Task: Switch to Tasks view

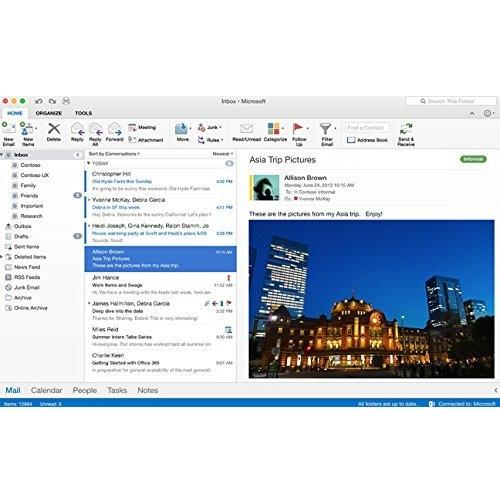Action: [x=117, y=390]
